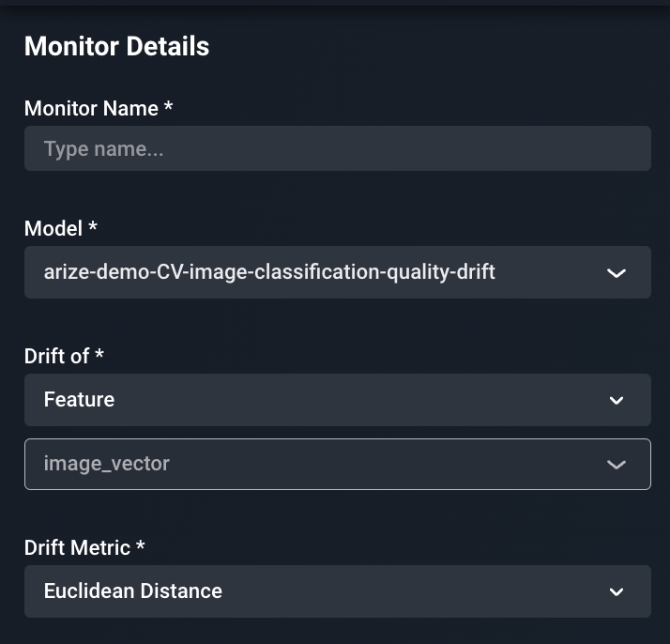
Task: Click the Model field label
Action: (53, 228)
